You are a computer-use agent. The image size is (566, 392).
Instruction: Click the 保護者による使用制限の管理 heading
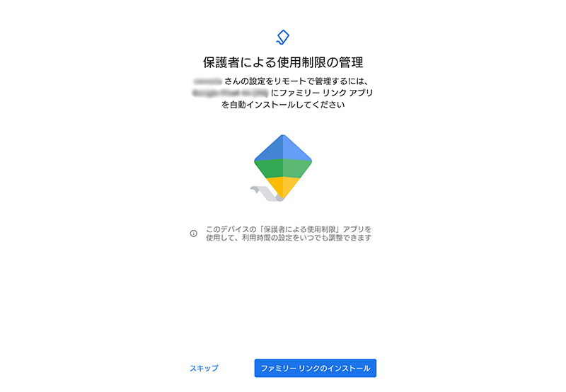(283, 62)
